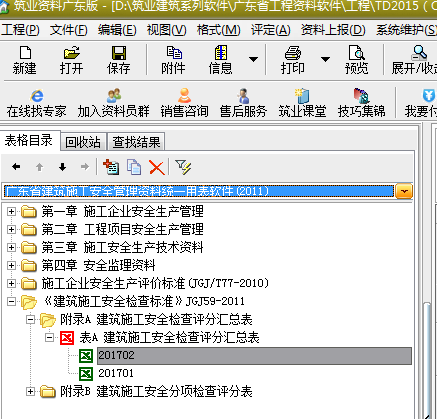Click the add table icon with red plus
437x419 pixels.
click(111, 167)
